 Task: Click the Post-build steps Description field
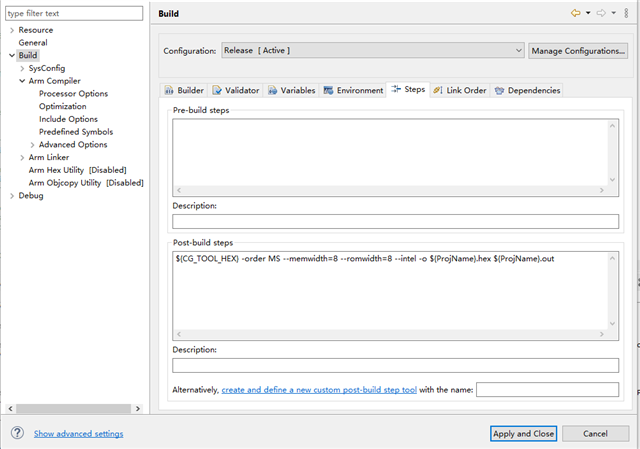coord(395,365)
